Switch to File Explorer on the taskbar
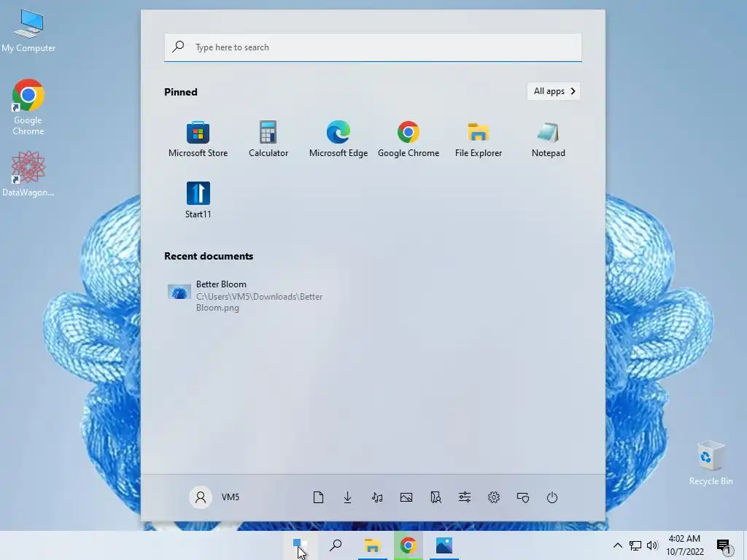The width and height of the screenshot is (747, 560). tap(372, 545)
